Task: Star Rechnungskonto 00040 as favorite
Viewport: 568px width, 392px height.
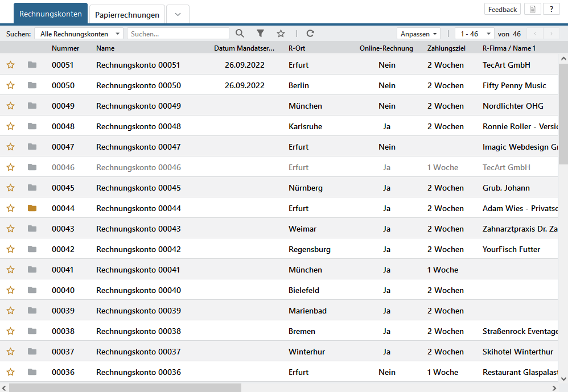Action: [10, 290]
